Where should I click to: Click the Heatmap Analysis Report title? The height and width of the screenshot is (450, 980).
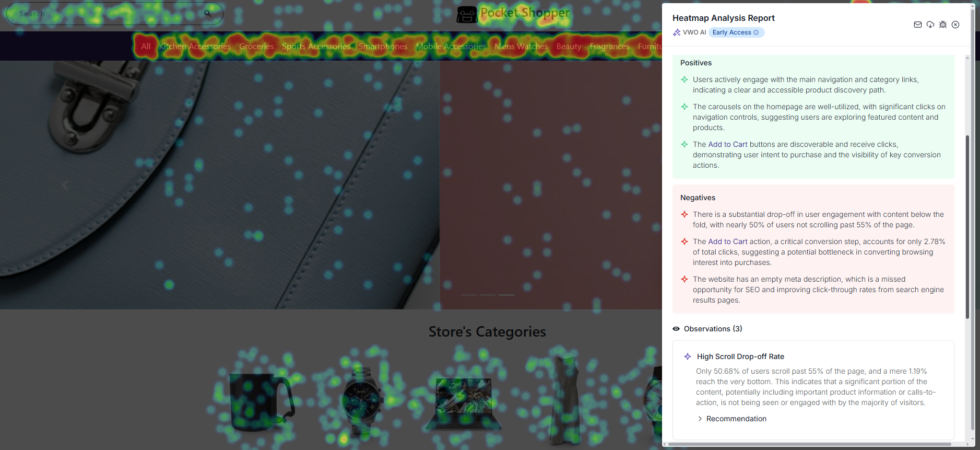point(724,18)
